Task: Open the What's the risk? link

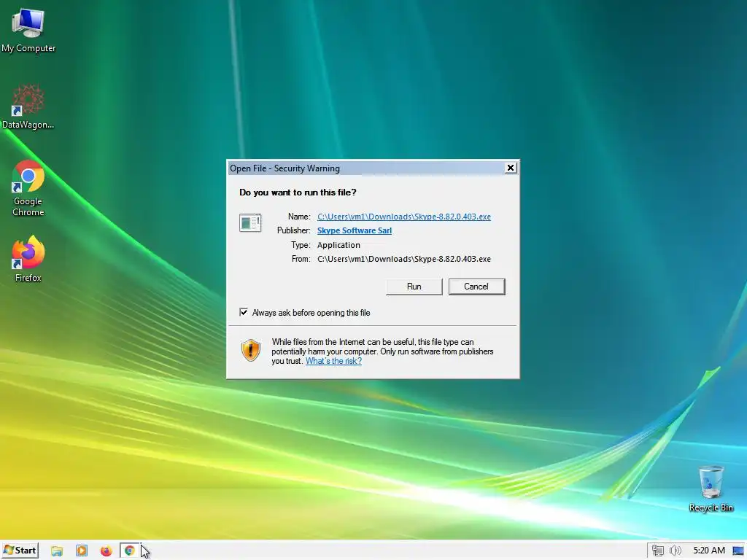Action: click(333, 361)
